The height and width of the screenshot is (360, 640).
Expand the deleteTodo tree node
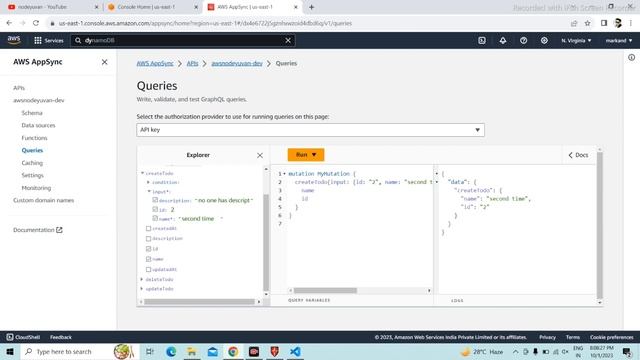click(x=142, y=279)
